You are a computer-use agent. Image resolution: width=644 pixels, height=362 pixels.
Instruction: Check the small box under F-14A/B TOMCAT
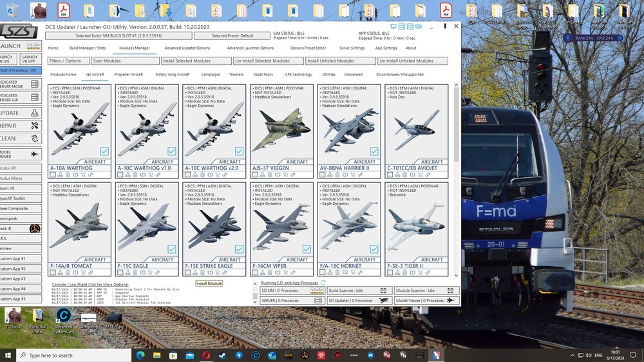(x=53, y=272)
